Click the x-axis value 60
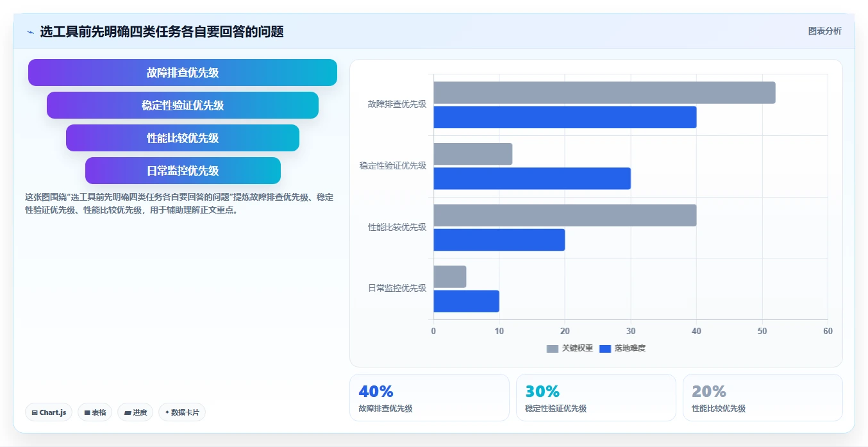Image resolution: width=868 pixels, height=447 pixels. point(828,331)
